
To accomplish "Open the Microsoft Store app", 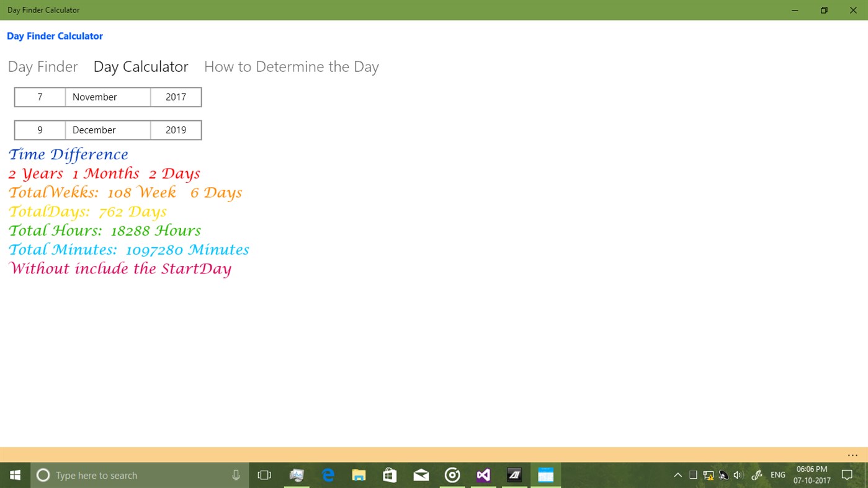I will point(390,475).
